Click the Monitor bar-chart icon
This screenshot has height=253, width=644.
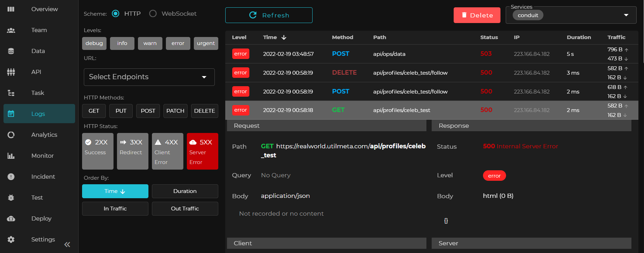point(11,156)
